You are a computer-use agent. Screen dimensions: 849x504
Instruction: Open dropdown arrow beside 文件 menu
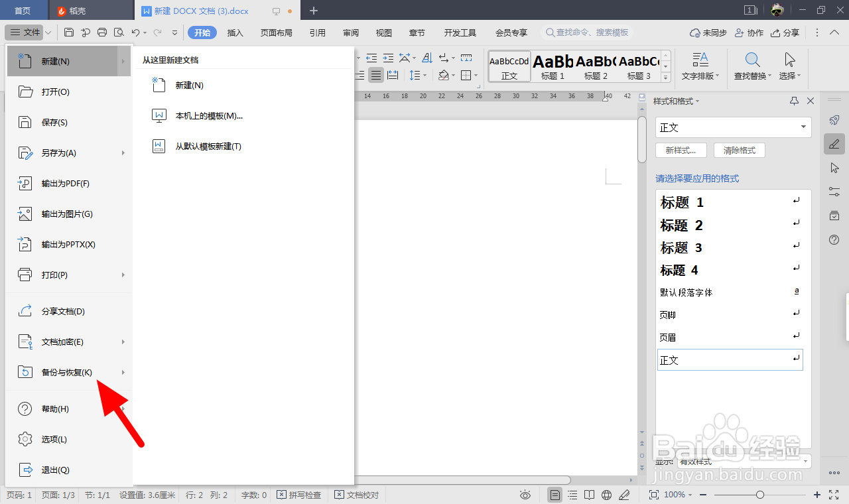pos(50,32)
